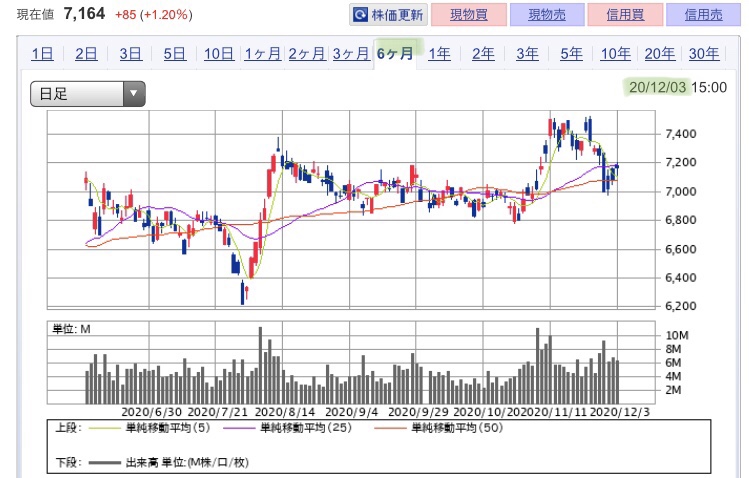Screen dimensions: 749x478
Task: Switch to the 5年 period tab
Action: (571, 54)
